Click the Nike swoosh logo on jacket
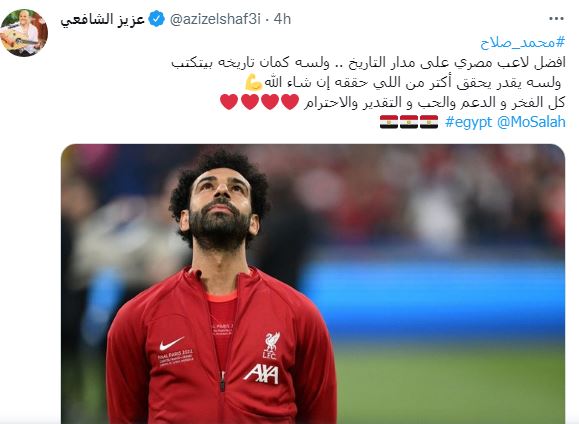The width and height of the screenshot is (579, 424). point(171,343)
